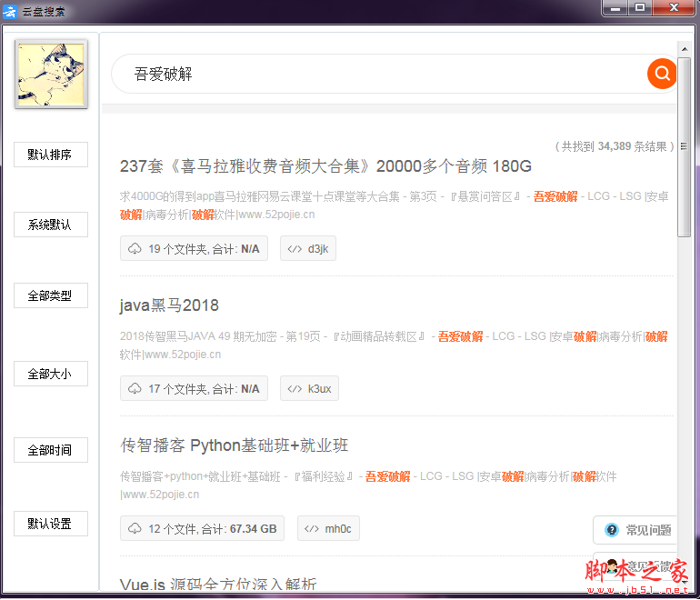700x600 pixels.
Task: Open the 全部类型 type filter
Action: tap(51, 295)
